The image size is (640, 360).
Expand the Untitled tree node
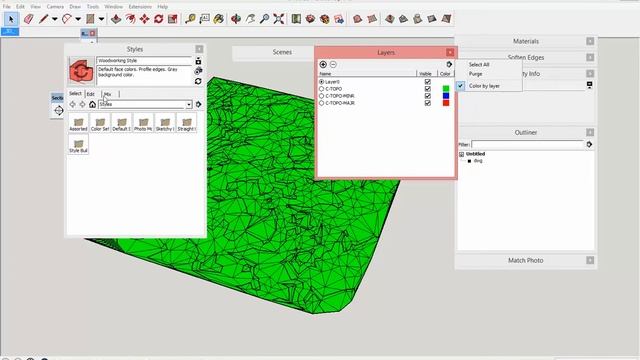click(x=461, y=154)
